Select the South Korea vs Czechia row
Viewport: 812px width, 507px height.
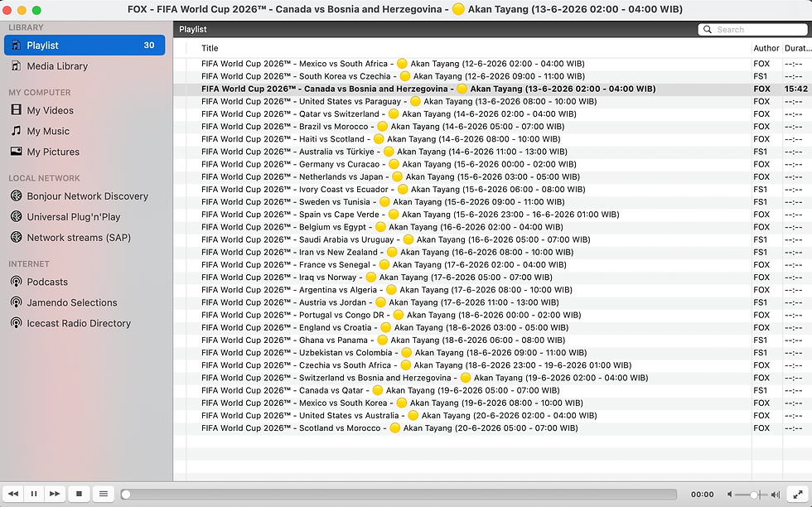click(x=492, y=76)
